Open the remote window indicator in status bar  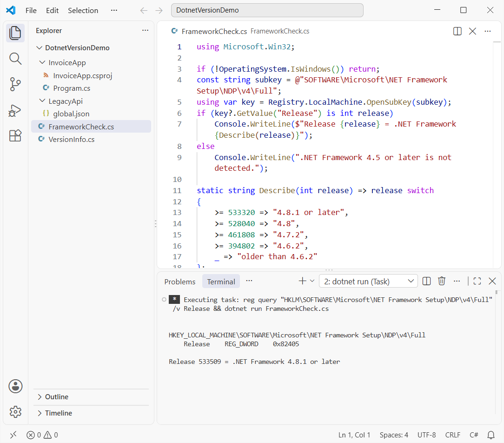coord(13,435)
